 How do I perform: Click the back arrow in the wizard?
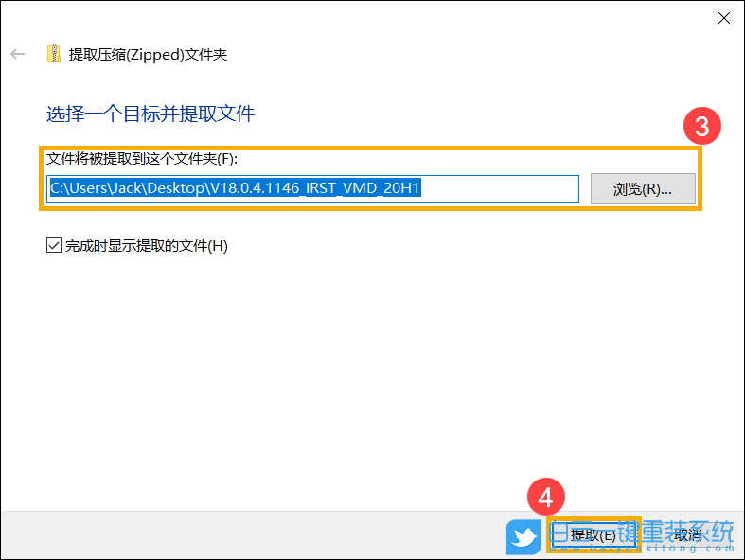click(18, 54)
